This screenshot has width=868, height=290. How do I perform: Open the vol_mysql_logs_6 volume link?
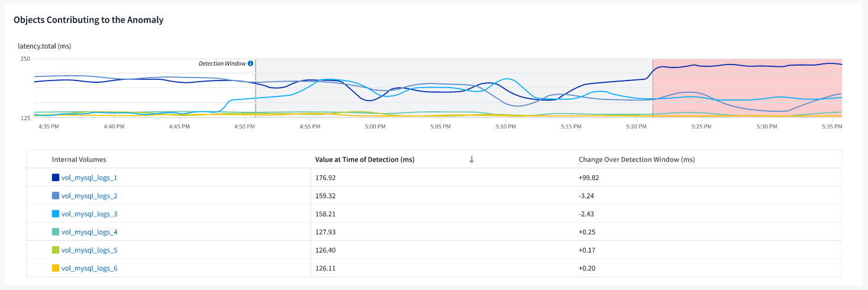pyautogui.click(x=89, y=268)
